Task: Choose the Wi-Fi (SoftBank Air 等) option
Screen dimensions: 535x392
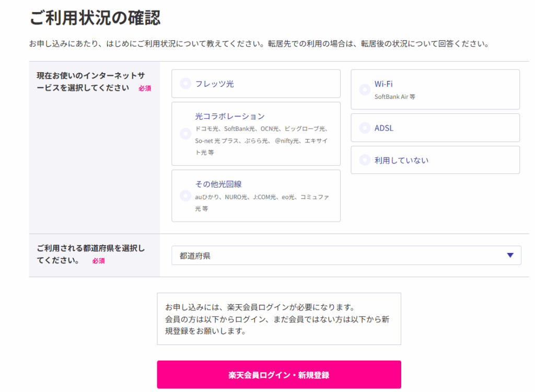Action: 364,89
